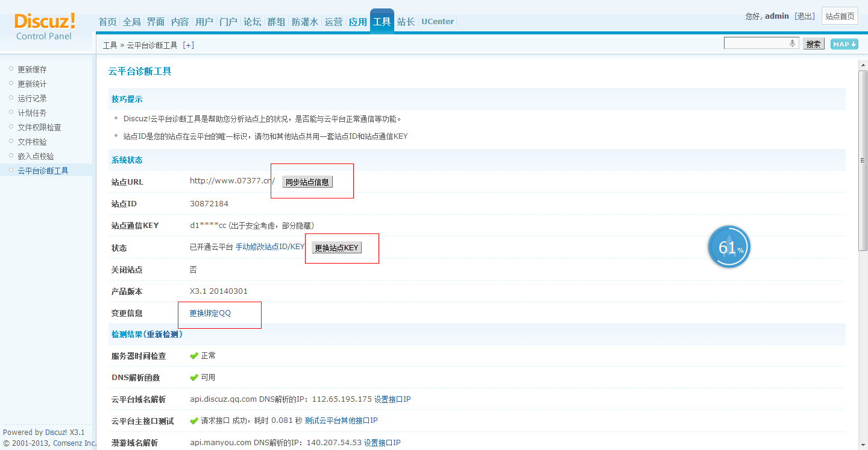
Task: Open the 应用 menu tab
Action: 357,22
